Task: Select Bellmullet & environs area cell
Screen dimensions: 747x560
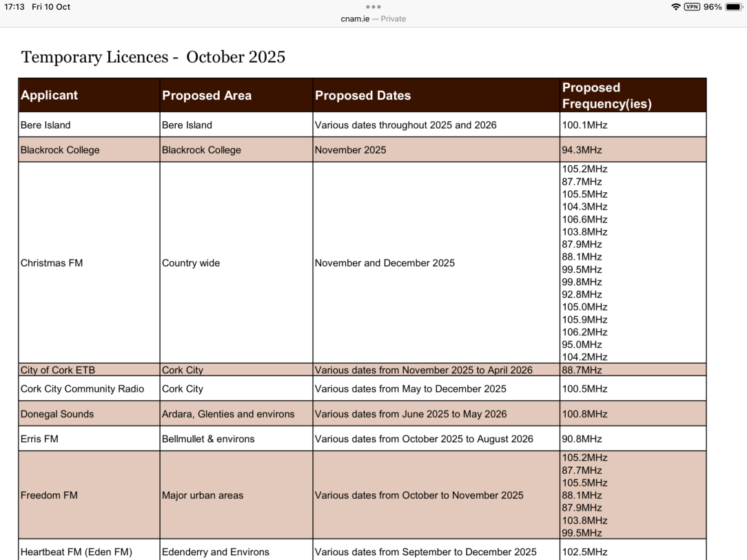Action: [x=236, y=439]
